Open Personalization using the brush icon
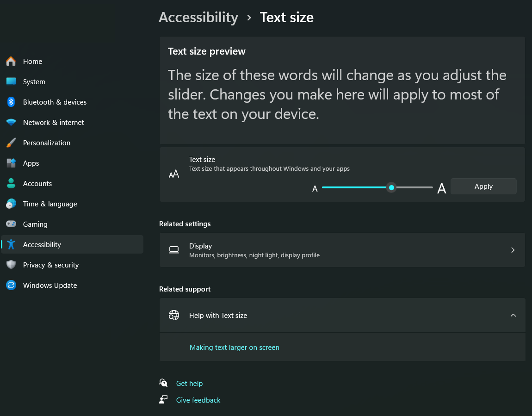 (x=11, y=143)
